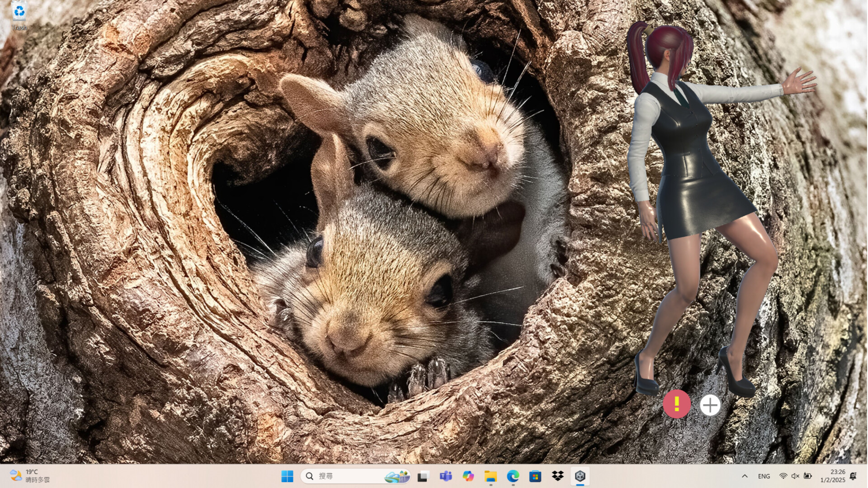Click the white plus button
Screen dimensions: 868x488
710,405
